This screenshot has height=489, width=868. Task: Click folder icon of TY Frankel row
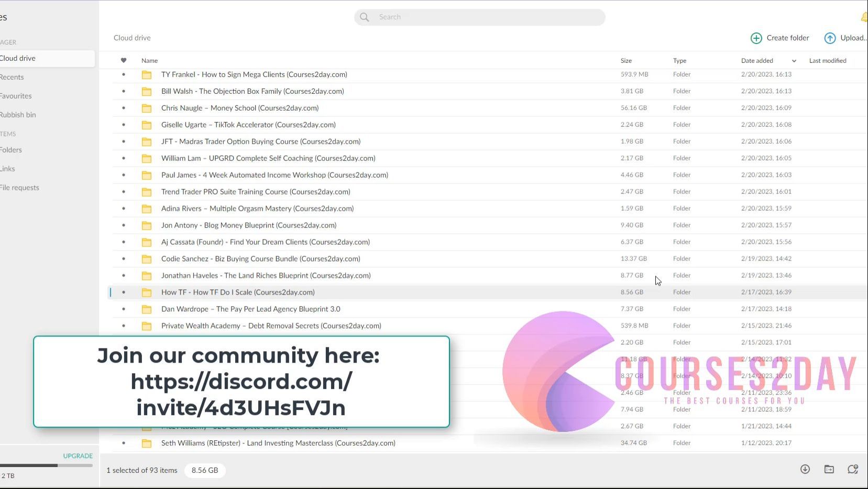pos(147,75)
